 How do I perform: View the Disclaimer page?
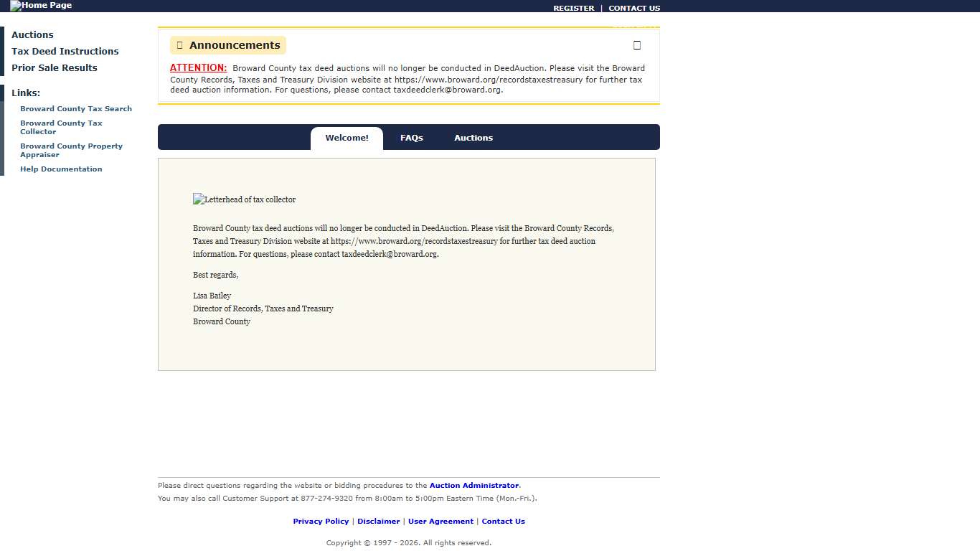pos(378,521)
